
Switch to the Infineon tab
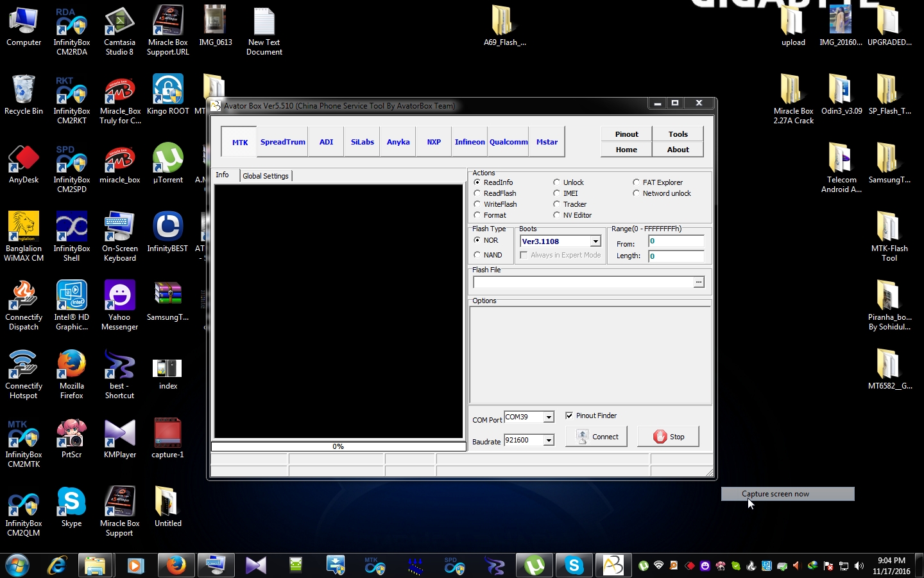pos(470,142)
